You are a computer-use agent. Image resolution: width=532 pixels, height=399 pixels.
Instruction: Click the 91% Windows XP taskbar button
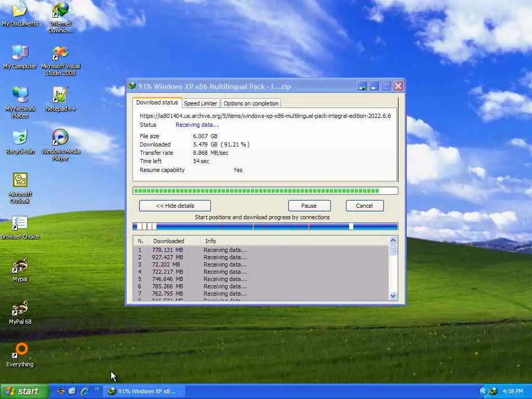144,391
